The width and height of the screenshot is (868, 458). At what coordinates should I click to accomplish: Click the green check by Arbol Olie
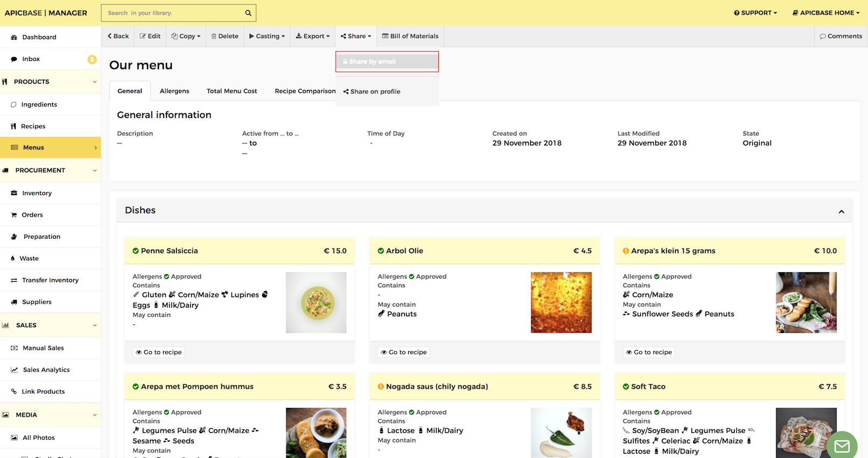point(381,251)
